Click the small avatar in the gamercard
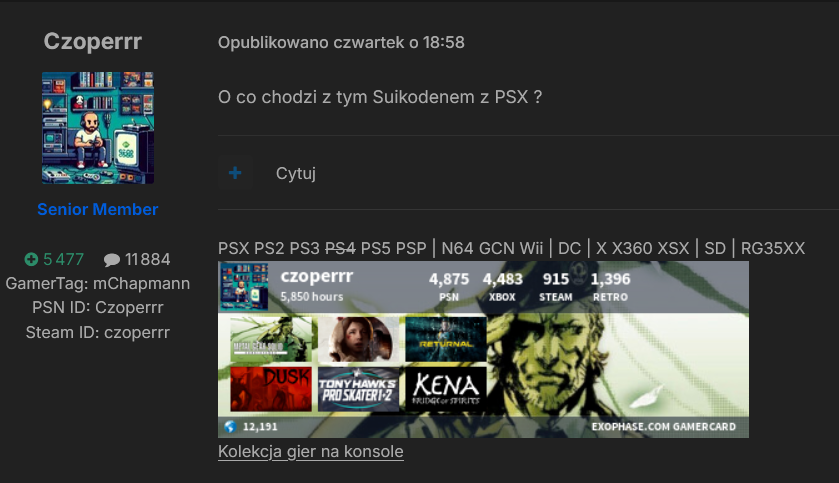Screen dimensions: 839x483 pyautogui.click(x=244, y=286)
